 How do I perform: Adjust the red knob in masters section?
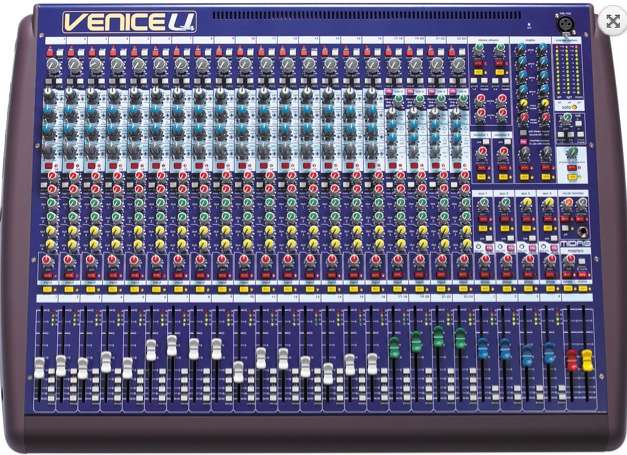[568, 260]
